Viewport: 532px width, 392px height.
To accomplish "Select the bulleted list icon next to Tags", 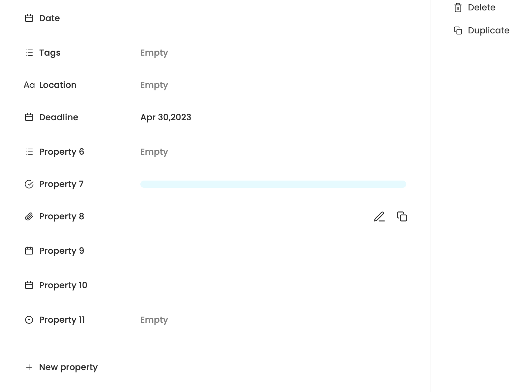I will click(x=29, y=53).
